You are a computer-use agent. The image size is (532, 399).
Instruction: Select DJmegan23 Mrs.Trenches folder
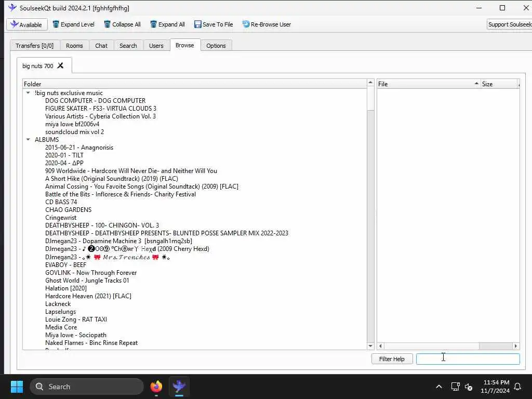pos(108,257)
